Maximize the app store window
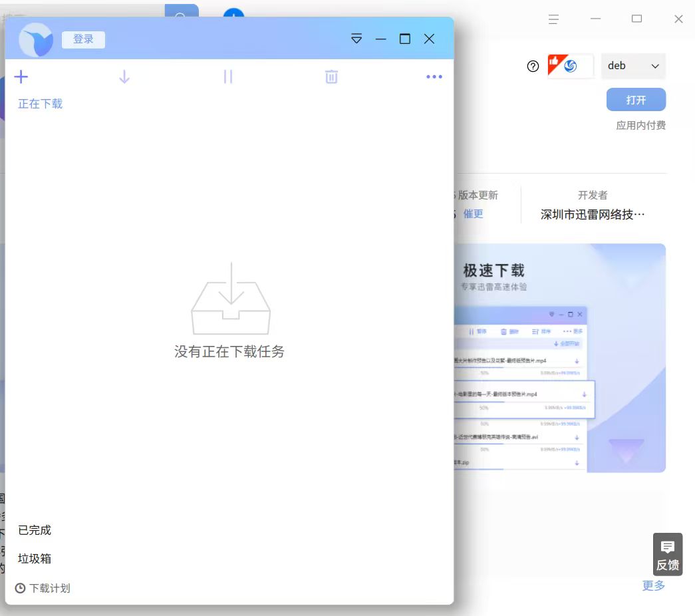The width and height of the screenshot is (695, 616). coord(637,19)
